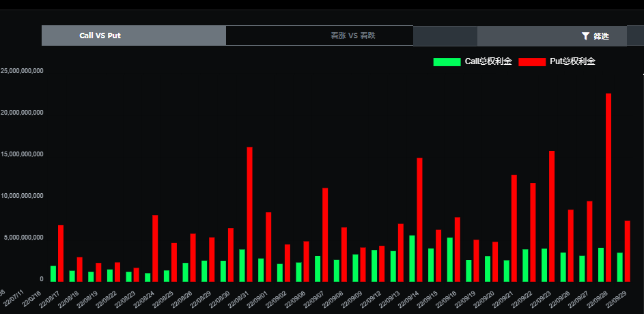This screenshot has height=314, width=644.
Task: Click the red Put bar on 22/09/21
Action: pyautogui.click(x=514, y=228)
